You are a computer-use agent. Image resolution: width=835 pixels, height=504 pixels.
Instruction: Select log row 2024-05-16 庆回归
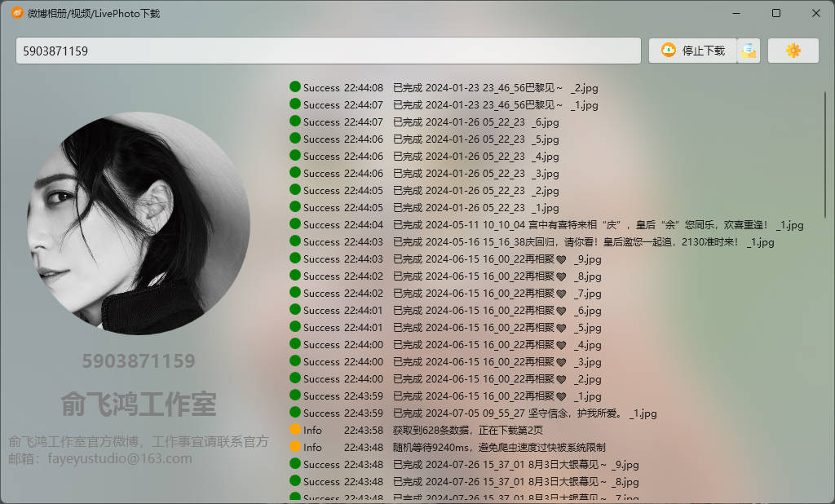click(532, 242)
